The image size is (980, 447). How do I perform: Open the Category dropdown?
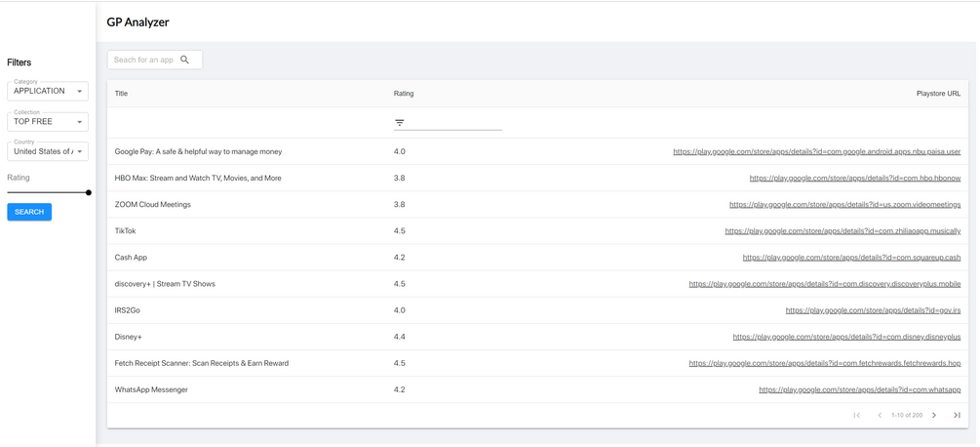[x=48, y=91]
